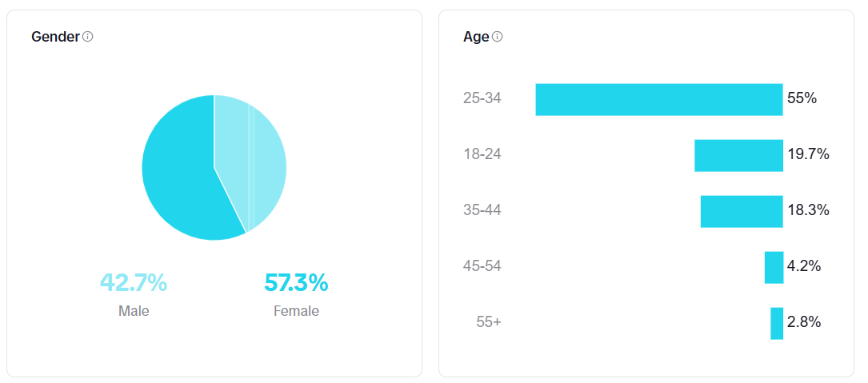Screen dimensions: 868x383
Task: Click the 57.3% female percentage value
Action: [296, 282]
